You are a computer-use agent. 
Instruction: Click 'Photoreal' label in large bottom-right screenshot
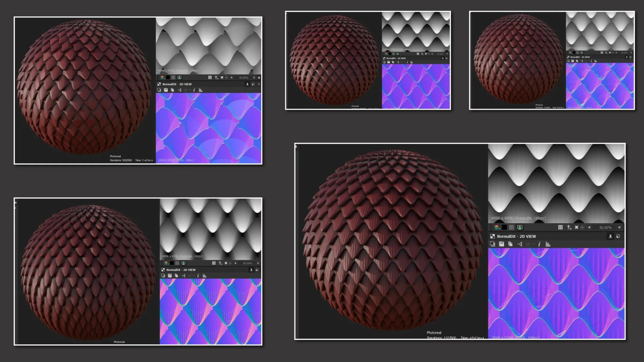point(434,333)
